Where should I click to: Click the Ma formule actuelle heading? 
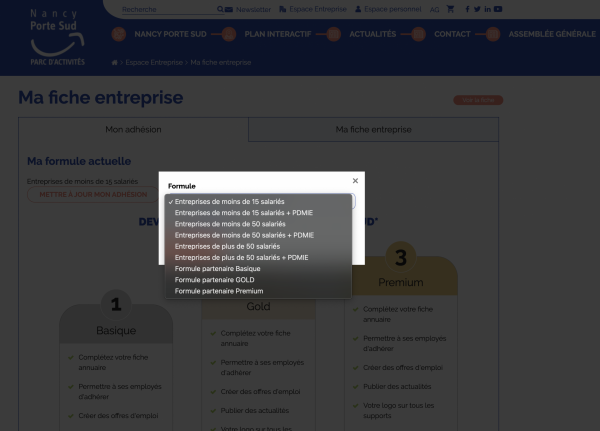(79, 161)
